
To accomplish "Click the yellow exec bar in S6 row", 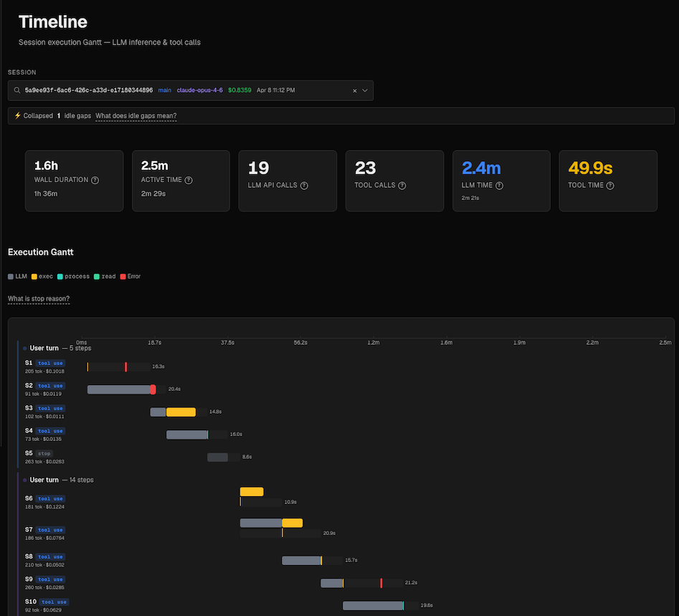I will coord(252,492).
